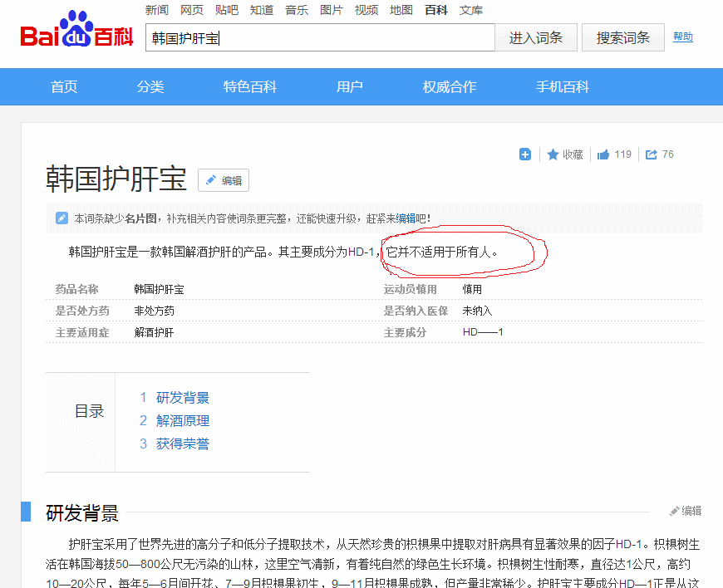Select the 百科 tab
This screenshot has height=588, width=723.
tap(436, 10)
